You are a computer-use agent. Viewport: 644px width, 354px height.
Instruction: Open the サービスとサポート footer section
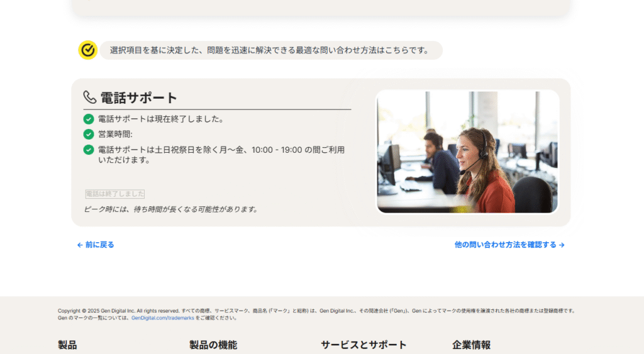point(364,345)
